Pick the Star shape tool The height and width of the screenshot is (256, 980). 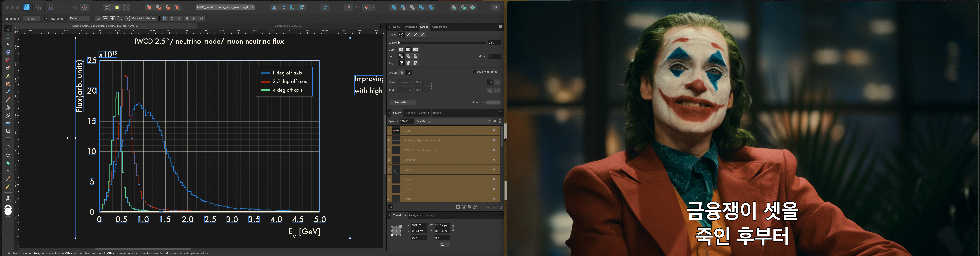(x=8, y=155)
